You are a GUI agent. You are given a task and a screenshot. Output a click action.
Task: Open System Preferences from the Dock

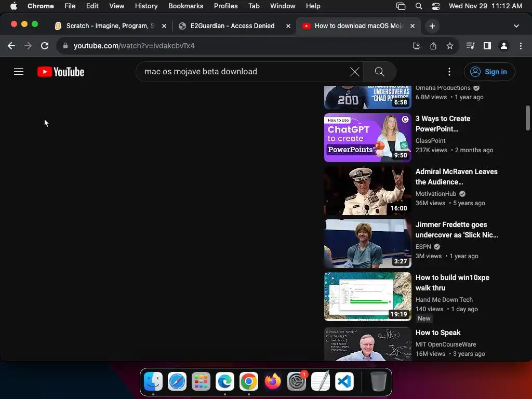297,381
